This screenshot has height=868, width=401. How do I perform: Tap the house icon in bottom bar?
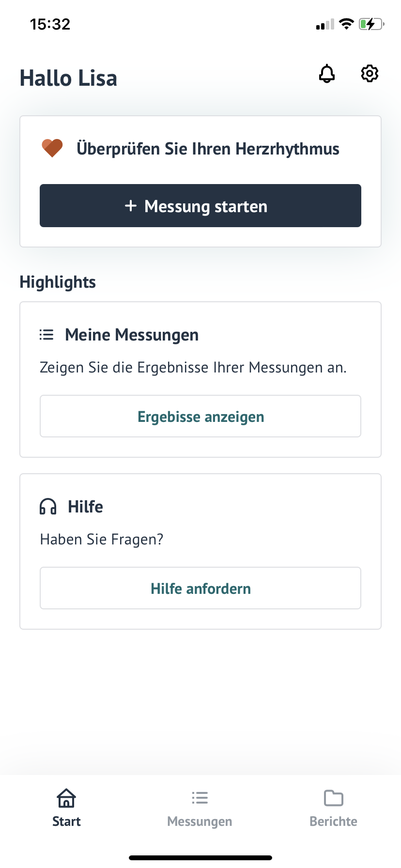(66, 798)
